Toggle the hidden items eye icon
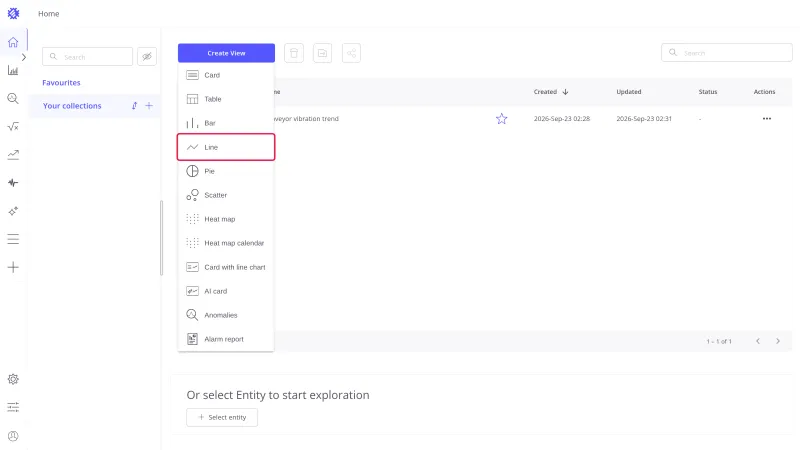 point(147,57)
